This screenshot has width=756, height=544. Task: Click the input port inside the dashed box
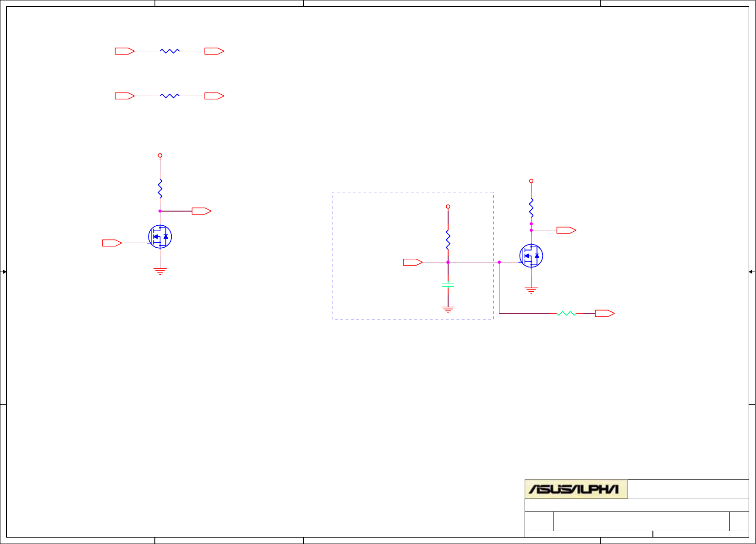click(413, 262)
